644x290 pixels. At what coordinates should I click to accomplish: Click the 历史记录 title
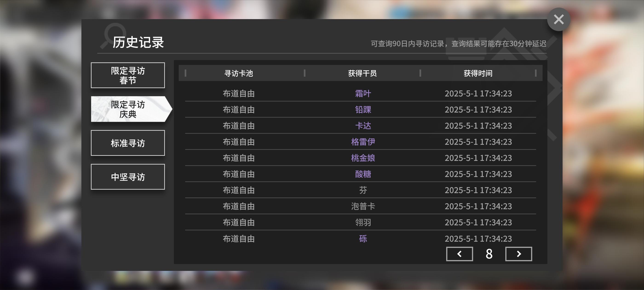(138, 42)
